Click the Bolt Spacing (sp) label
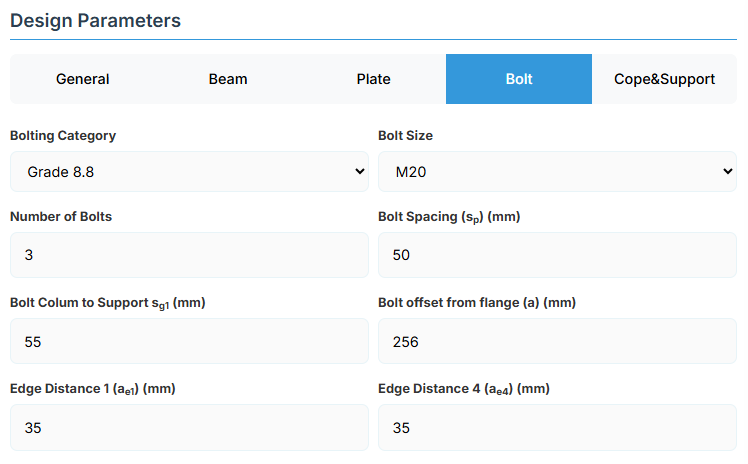The image size is (748, 464). pos(449,217)
